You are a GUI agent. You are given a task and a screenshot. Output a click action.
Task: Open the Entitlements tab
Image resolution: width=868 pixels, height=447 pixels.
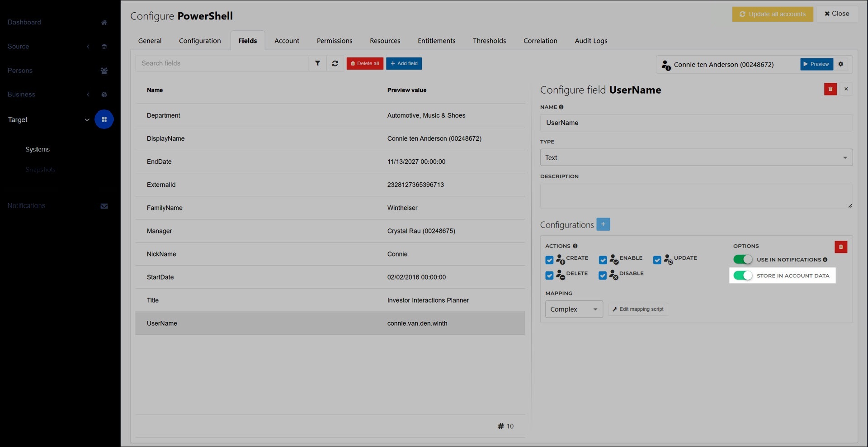pyautogui.click(x=436, y=41)
